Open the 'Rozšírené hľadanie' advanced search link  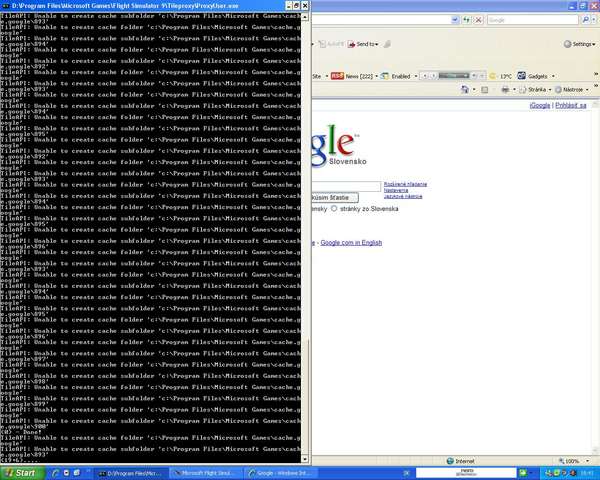point(405,184)
